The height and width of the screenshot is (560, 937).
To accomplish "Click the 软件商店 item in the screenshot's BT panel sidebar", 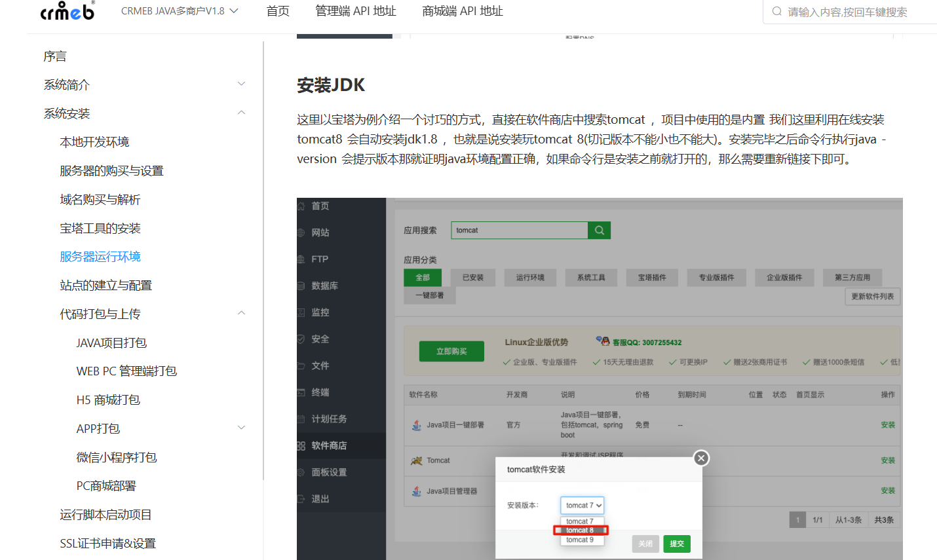I will click(329, 446).
